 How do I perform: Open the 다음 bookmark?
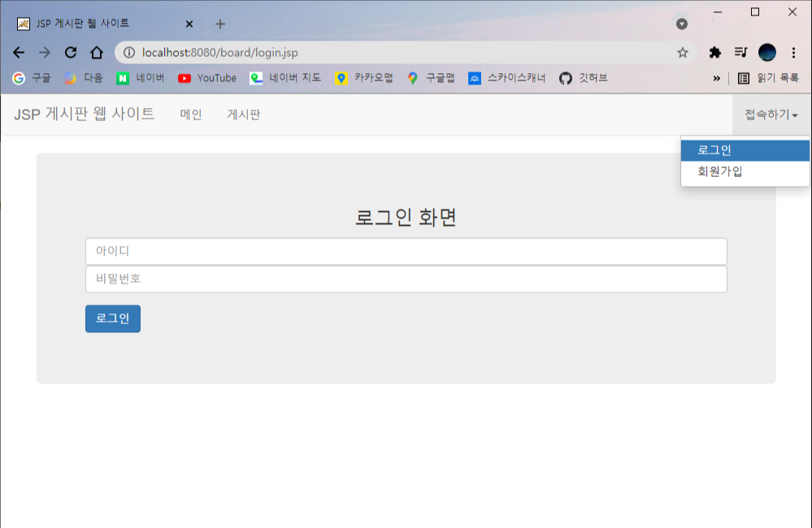(84, 78)
